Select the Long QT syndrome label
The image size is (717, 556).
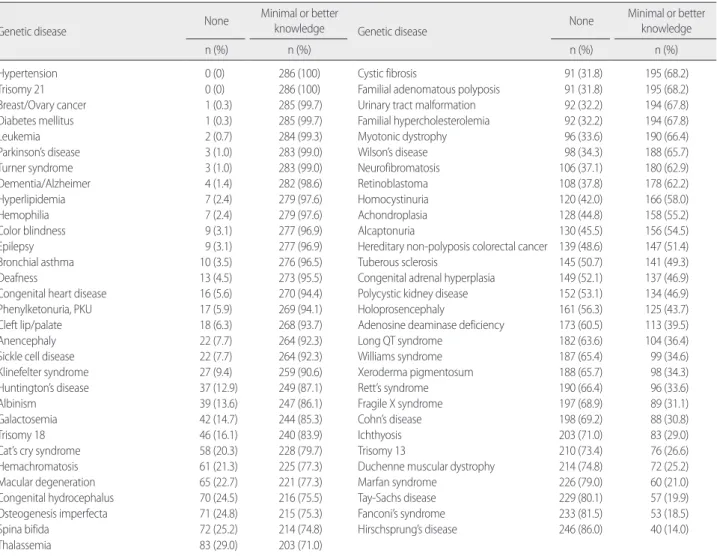(x=400, y=341)
